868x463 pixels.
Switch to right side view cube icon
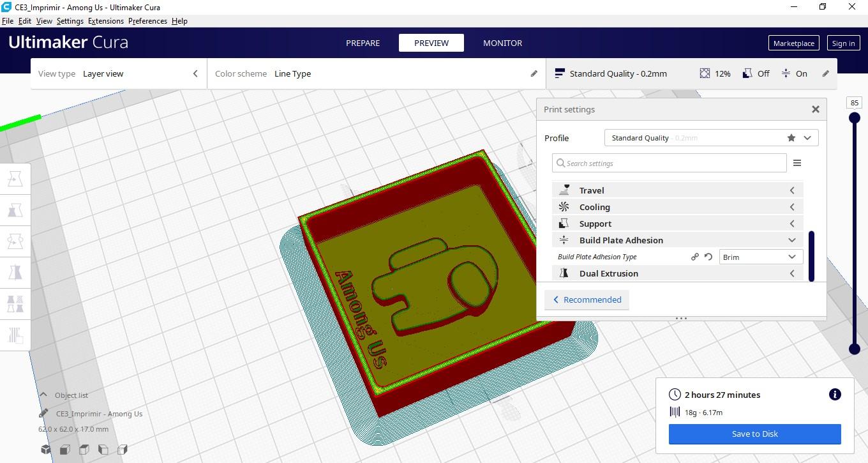[123, 450]
